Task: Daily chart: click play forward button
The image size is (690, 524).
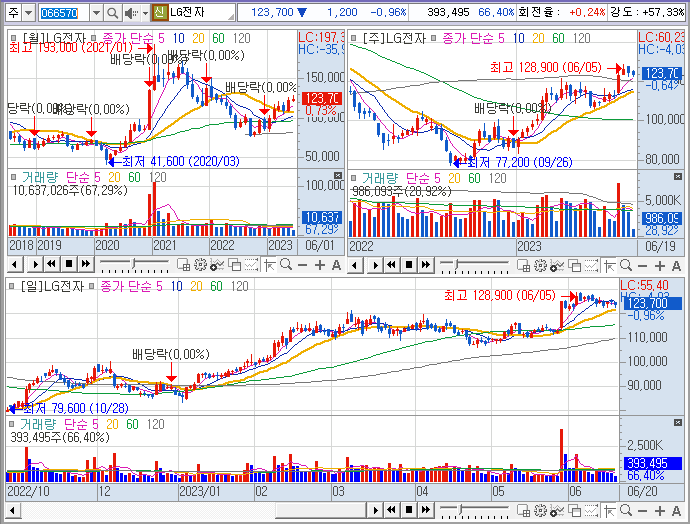Action: [375, 510]
